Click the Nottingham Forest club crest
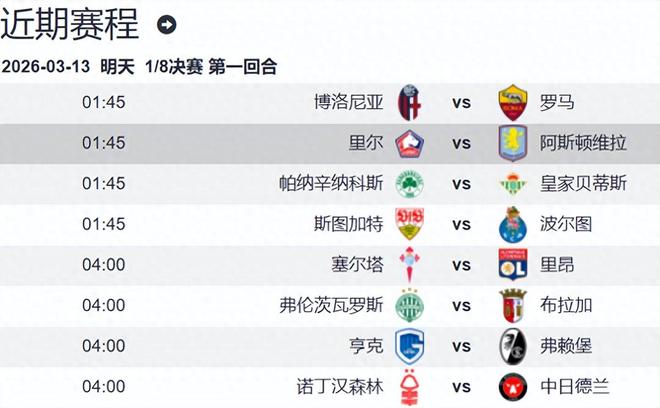 tap(410, 386)
